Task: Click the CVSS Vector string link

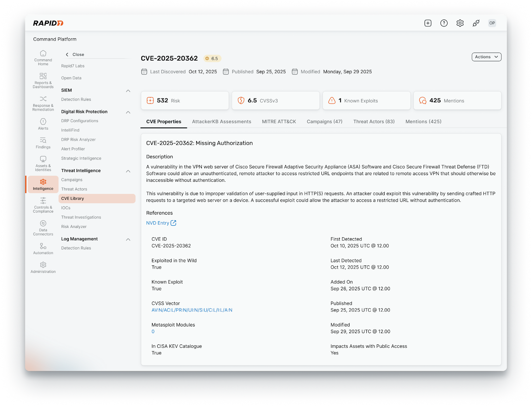Action: click(192, 310)
